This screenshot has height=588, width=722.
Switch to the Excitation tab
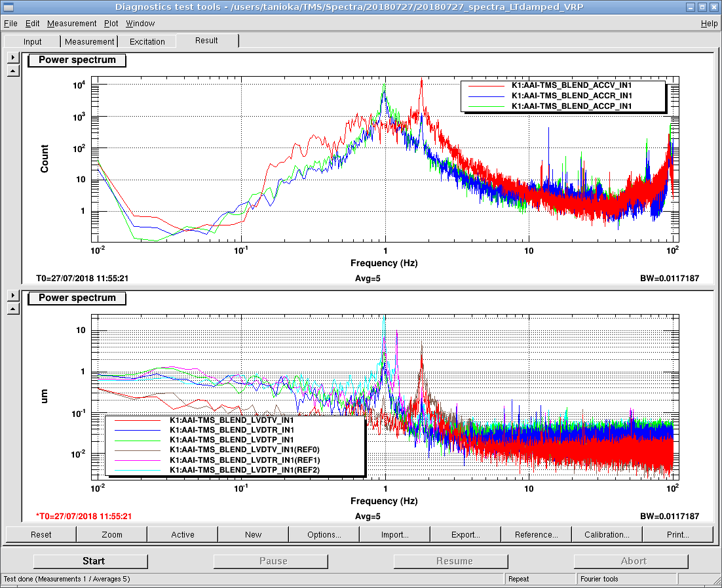pyautogui.click(x=147, y=41)
